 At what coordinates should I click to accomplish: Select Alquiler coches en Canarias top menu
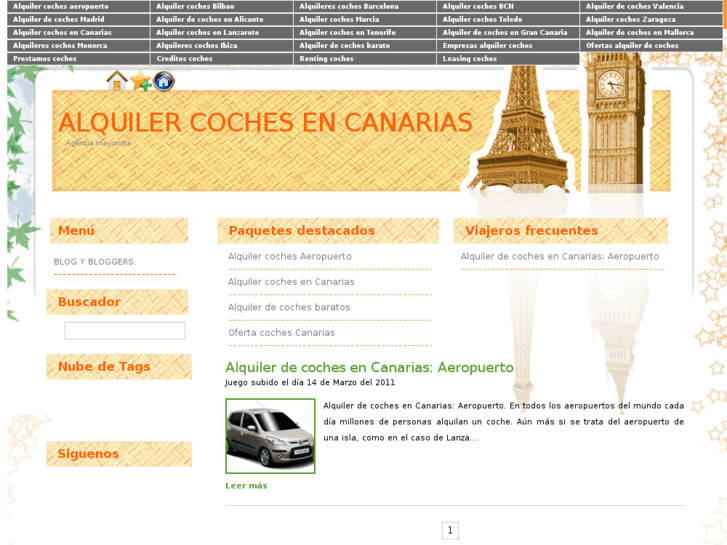click(x=62, y=32)
